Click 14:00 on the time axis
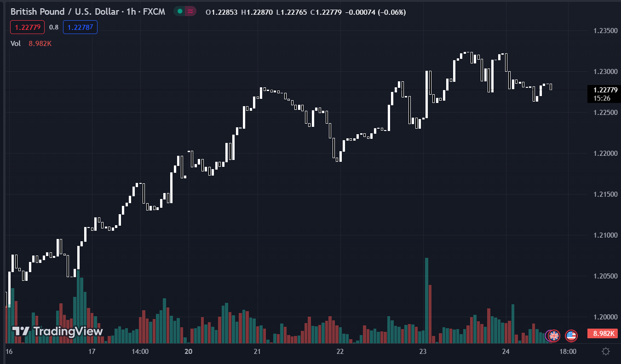The width and height of the screenshot is (621, 364). click(x=140, y=352)
